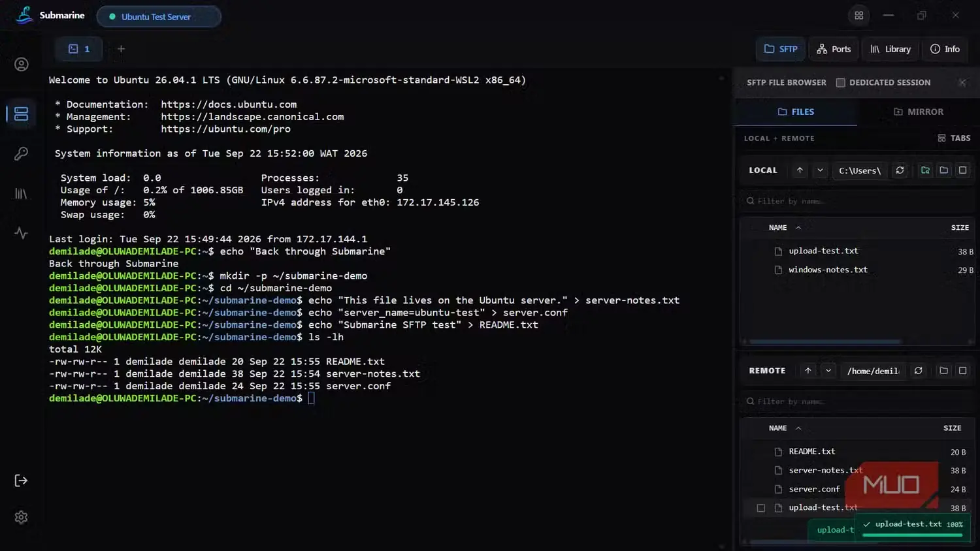The image size is (980, 551).
Task: Focus the LOCAL filter by name field
Action: [858, 201]
